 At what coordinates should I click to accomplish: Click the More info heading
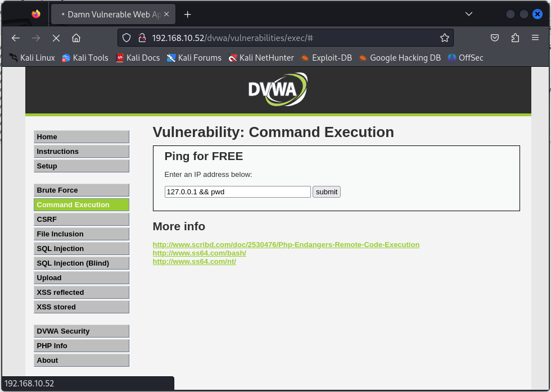click(x=179, y=226)
